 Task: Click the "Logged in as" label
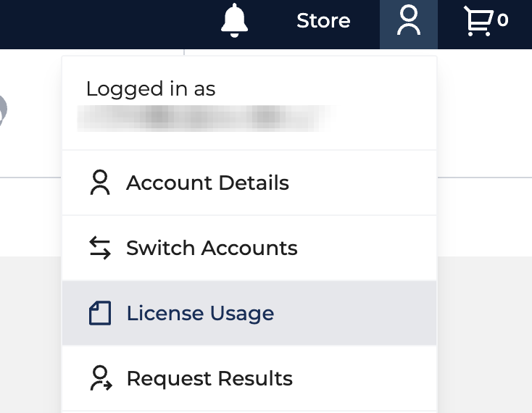pos(151,89)
